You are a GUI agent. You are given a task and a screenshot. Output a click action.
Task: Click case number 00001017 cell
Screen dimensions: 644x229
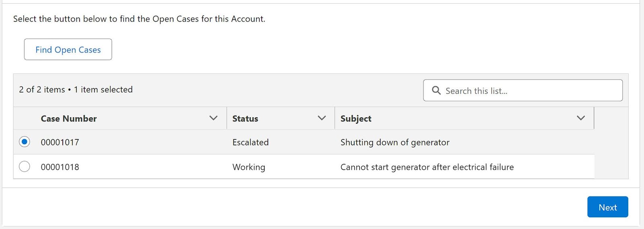[x=60, y=142]
